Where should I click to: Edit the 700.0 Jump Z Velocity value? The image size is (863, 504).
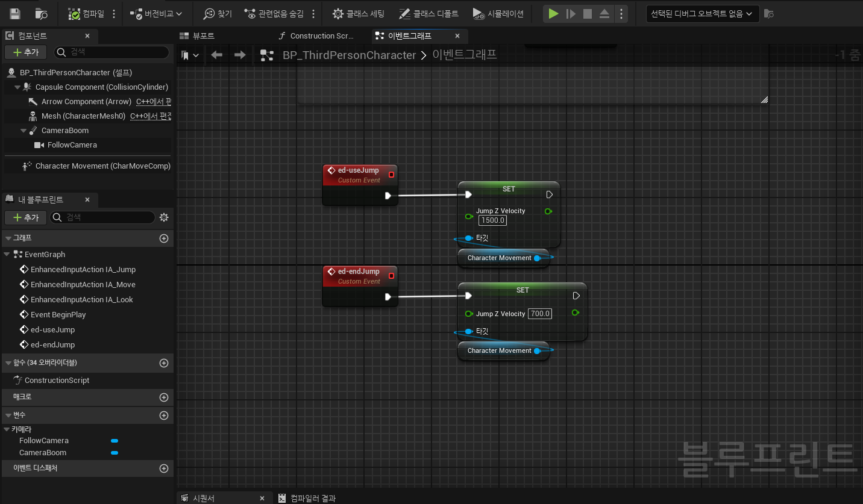point(540,314)
